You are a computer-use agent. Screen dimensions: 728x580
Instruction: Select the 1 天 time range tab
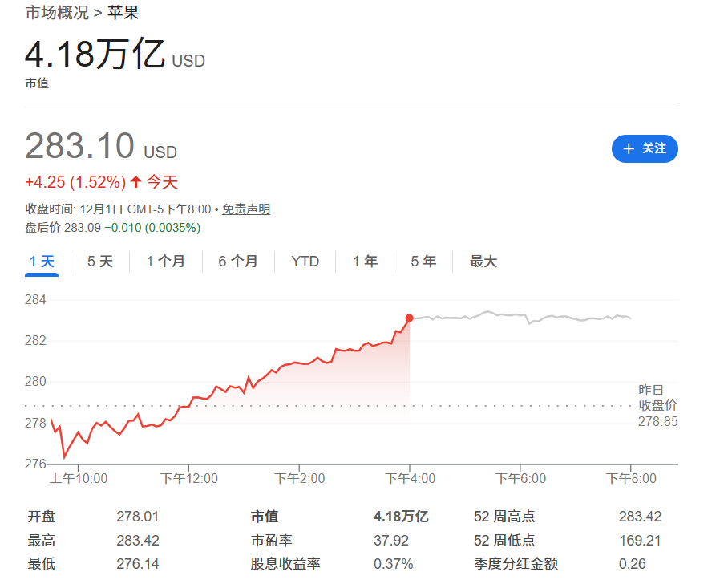coord(42,262)
